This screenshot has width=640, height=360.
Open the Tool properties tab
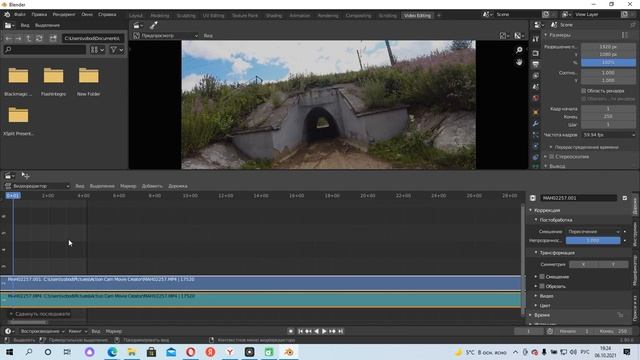[x=536, y=39]
